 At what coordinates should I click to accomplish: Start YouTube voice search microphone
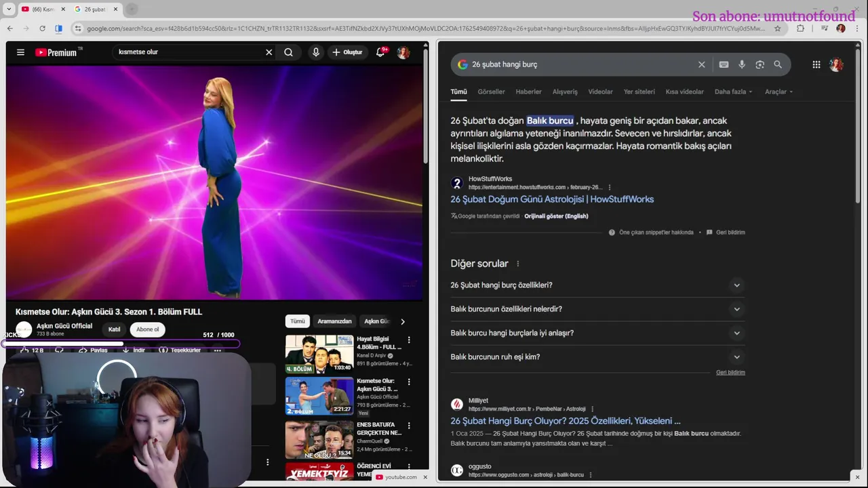click(316, 52)
